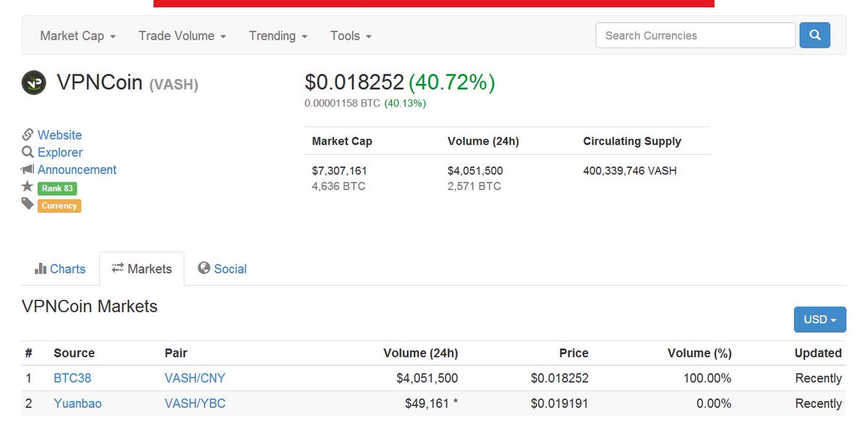Open the BTC38 source link
Image resolution: width=868 pixels, height=430 pixels.
[72, 378]
